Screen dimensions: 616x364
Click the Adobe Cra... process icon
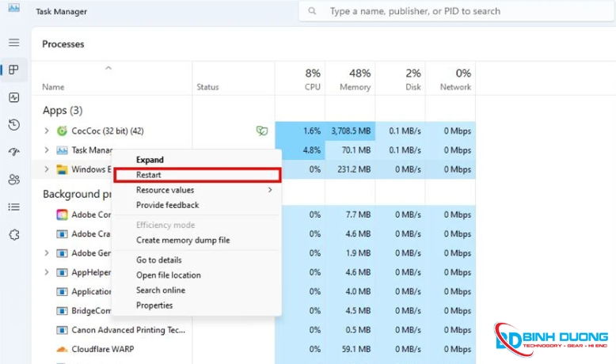pyautogui.click(x=62, y=233)
